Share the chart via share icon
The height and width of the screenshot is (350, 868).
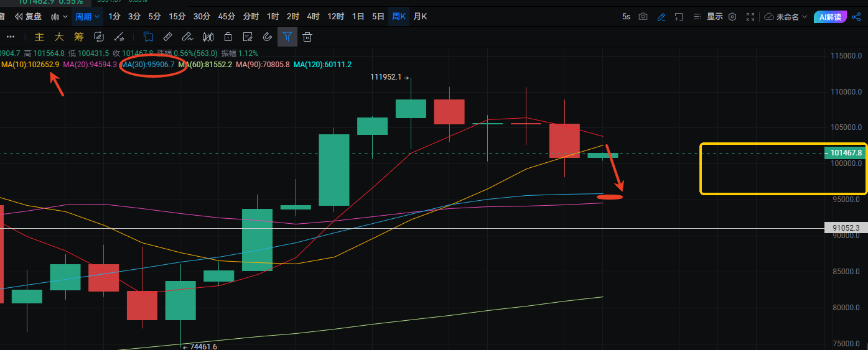click(856, 17)
